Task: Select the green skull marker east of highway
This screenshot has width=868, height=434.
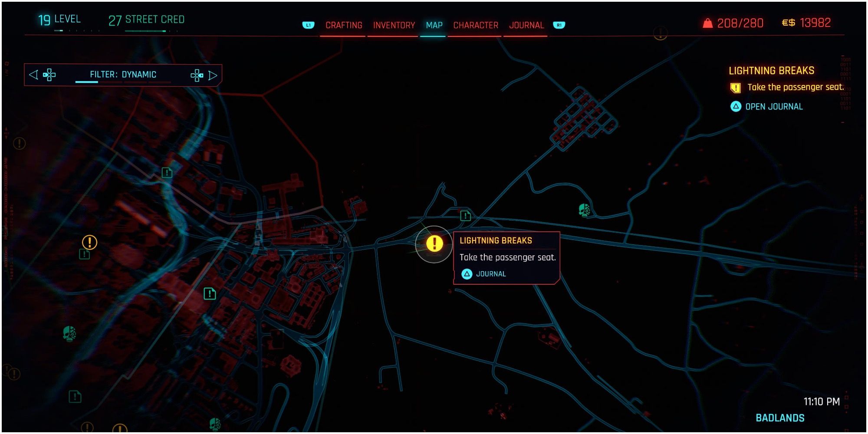Action: pos(585,210)
